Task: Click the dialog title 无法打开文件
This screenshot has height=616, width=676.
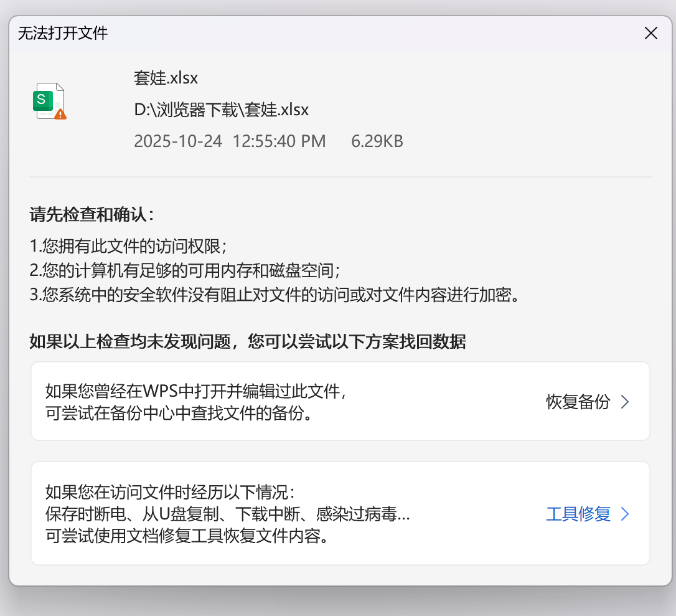Action: tap(62, 33)
